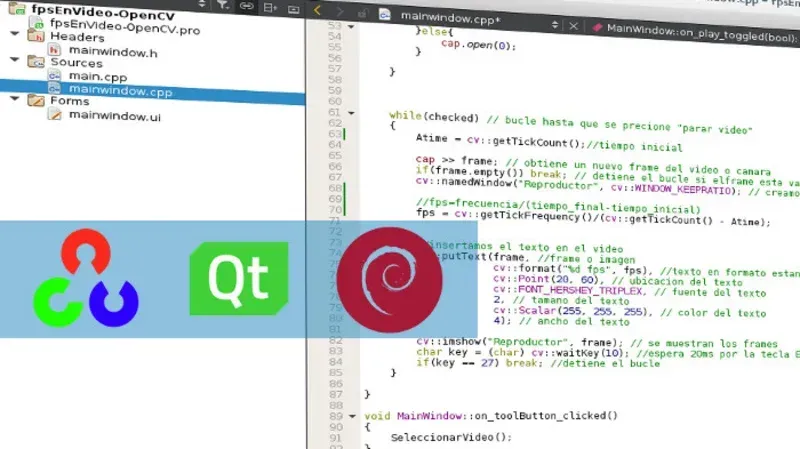Click 'char key = (char) cv::waitKey(10);'
This screenshot has height=449, width=800.
(x=522, y=353)
